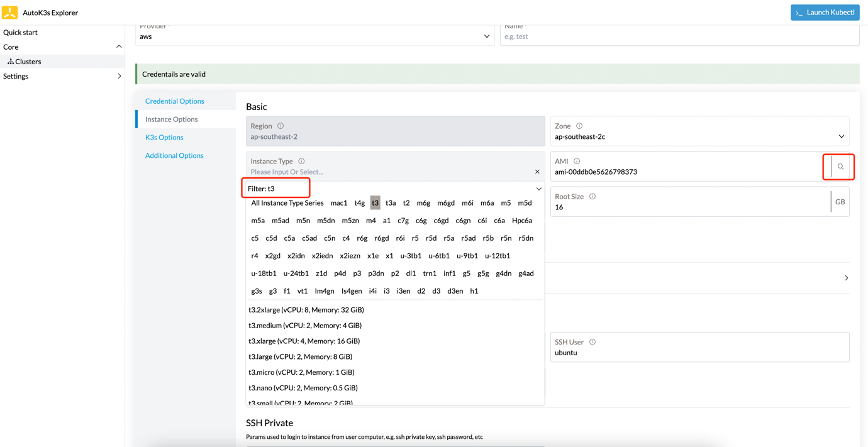The width and height of the screenshot is (868, 447).
Task: Select the u-24tb1 series filter
Action: coord(296,273)
